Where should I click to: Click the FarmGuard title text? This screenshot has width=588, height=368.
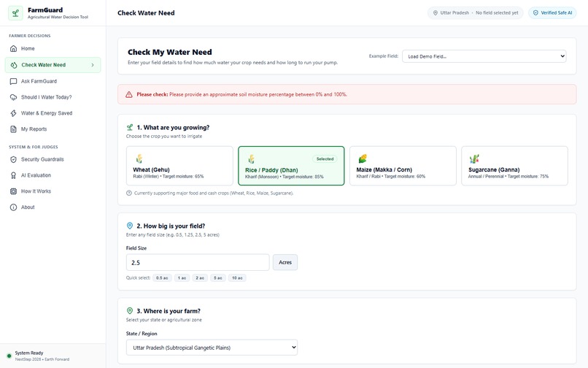[x=45, y=10]
